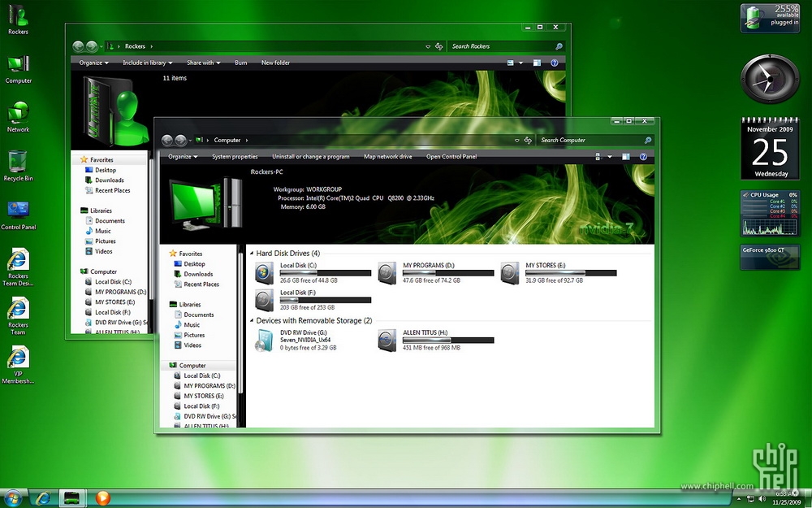812x508 pixels.
Task: Click the Forward arrow in the Rockers window
Action: [x=92, y=46]
